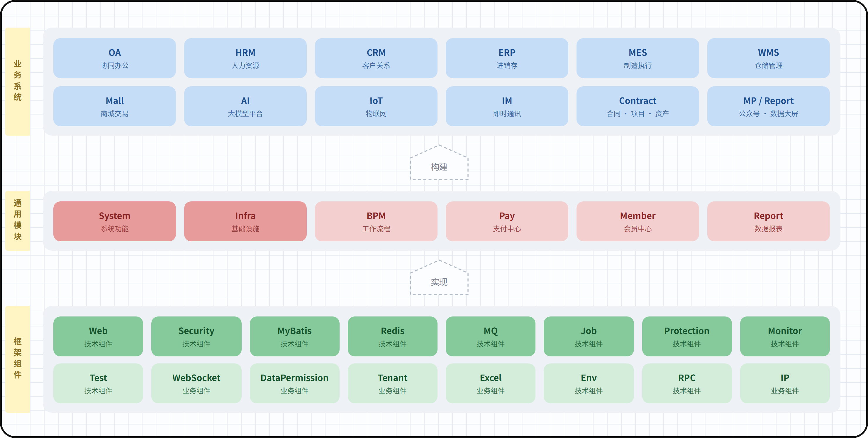Open the Mall 商城交易 card
Image resolution: width=868 pixels, height=438 pixels.
click(x=115, y=106)
